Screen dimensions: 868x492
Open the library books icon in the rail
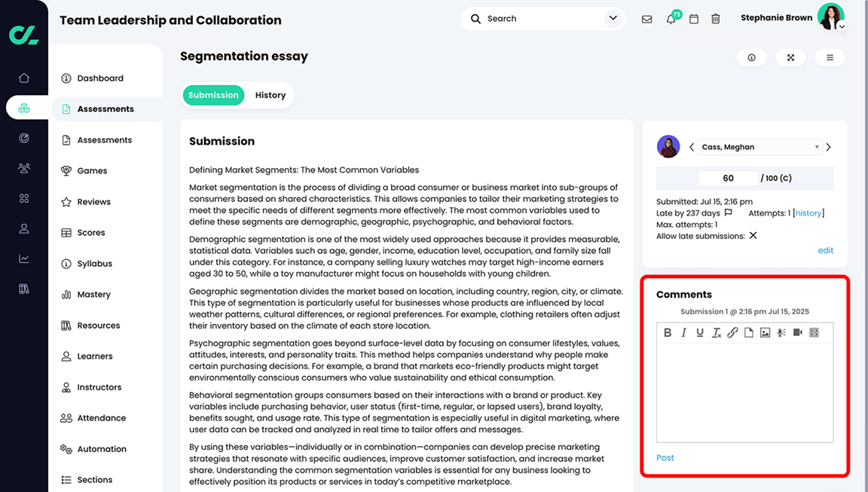pos(24,289)
